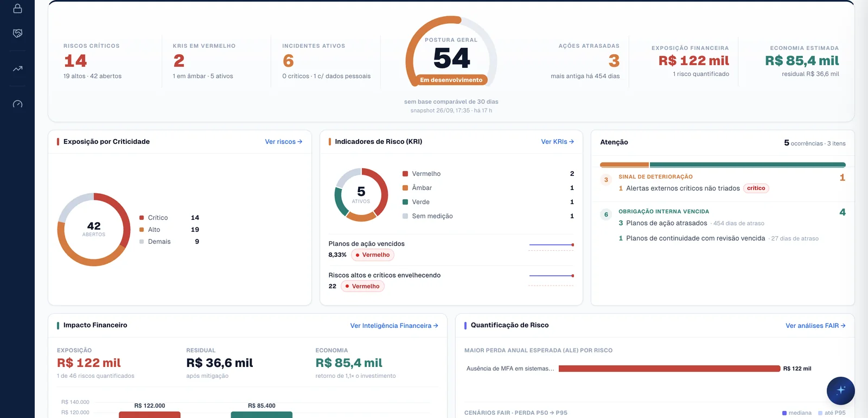
Task: Open the trending chart icon in the sidebar
Action: (x=17, y=69)
